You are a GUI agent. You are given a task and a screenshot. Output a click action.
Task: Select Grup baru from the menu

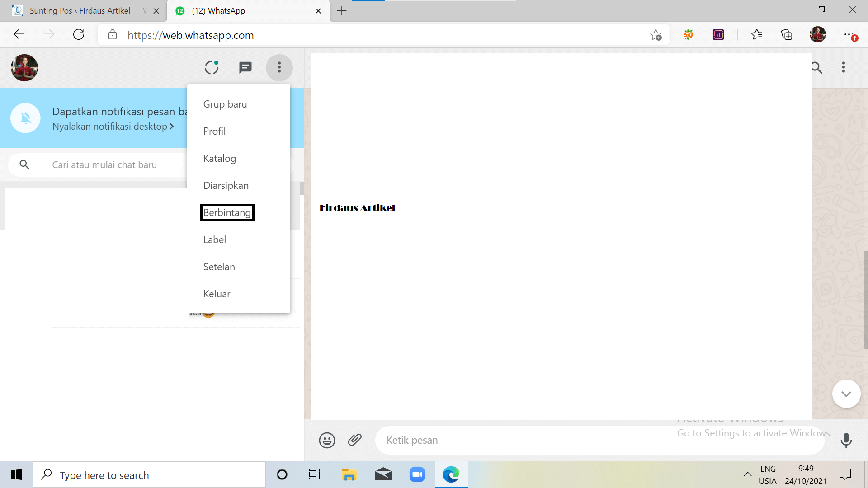tap(225, 104)
